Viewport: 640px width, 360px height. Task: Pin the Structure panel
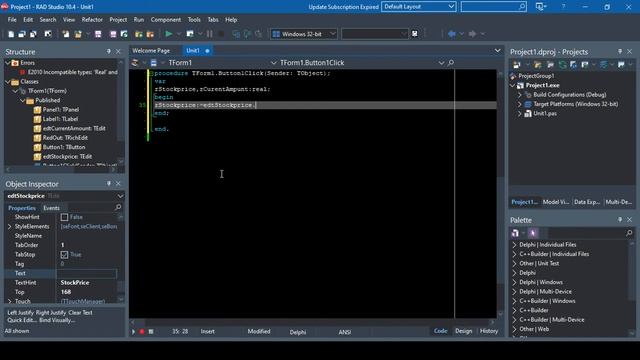(x=109, y=51)
